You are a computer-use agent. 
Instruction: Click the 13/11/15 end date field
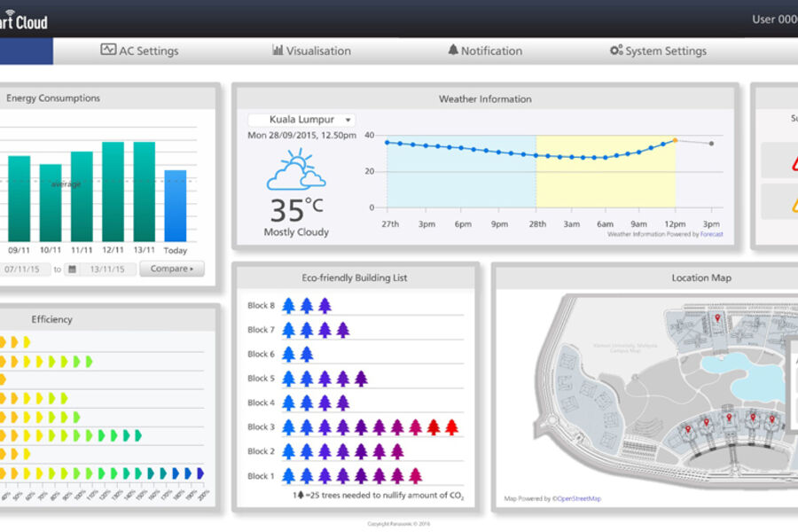pos(106,269)
